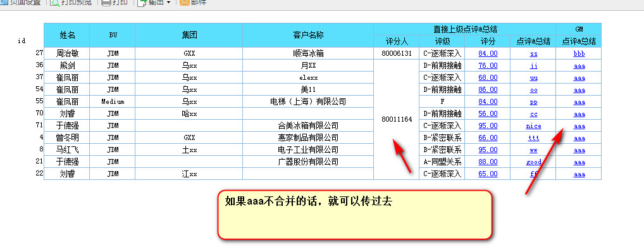
Task: Click the 客户名称 column header
Action: tap(308, 35)
